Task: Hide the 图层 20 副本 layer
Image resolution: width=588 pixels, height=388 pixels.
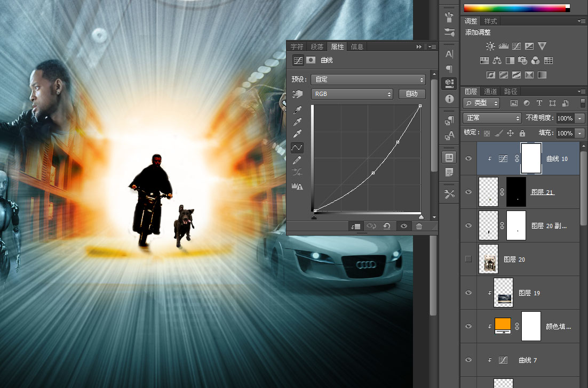Action: coord(468,225)
